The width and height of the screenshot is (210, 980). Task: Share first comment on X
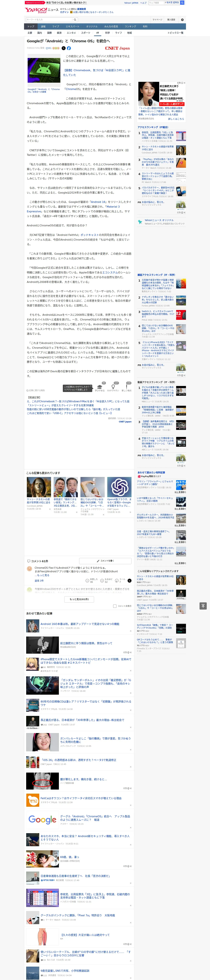pos(129,580)
